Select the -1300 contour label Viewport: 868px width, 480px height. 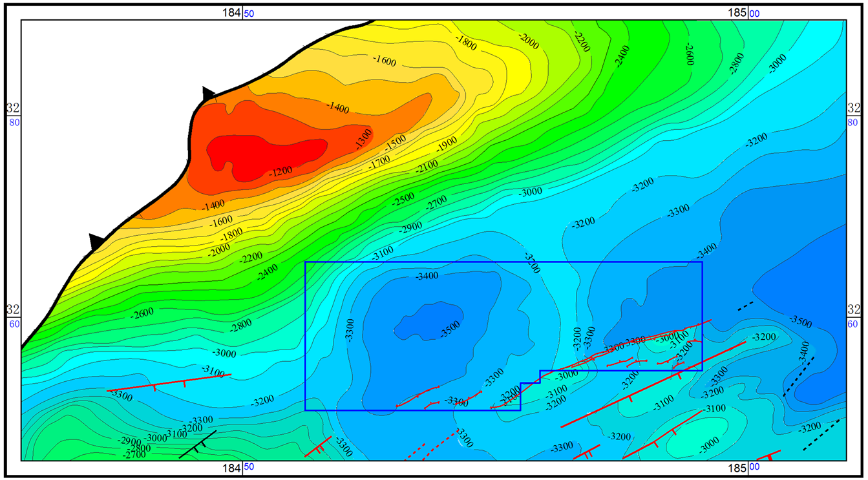[364, 138]
